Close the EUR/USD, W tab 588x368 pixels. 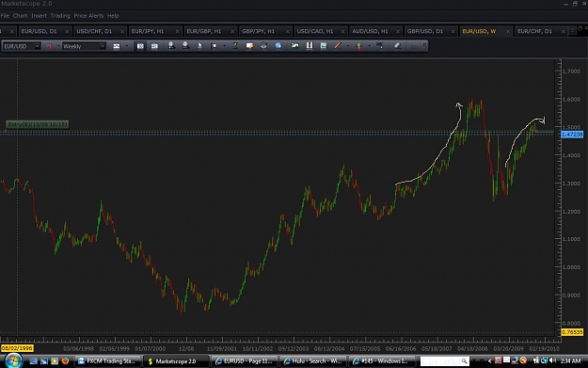click(508, 31)
